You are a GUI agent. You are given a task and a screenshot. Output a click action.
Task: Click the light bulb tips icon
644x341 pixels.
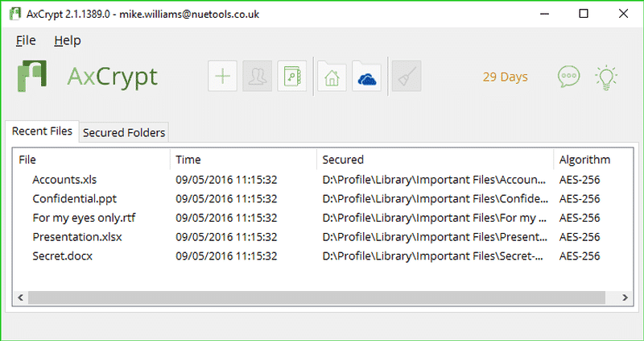[x=605, y=77]
